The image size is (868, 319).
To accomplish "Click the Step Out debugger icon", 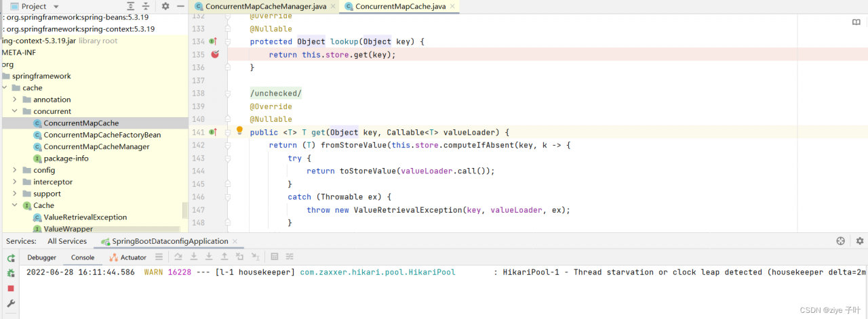I will tap(224, 257).
